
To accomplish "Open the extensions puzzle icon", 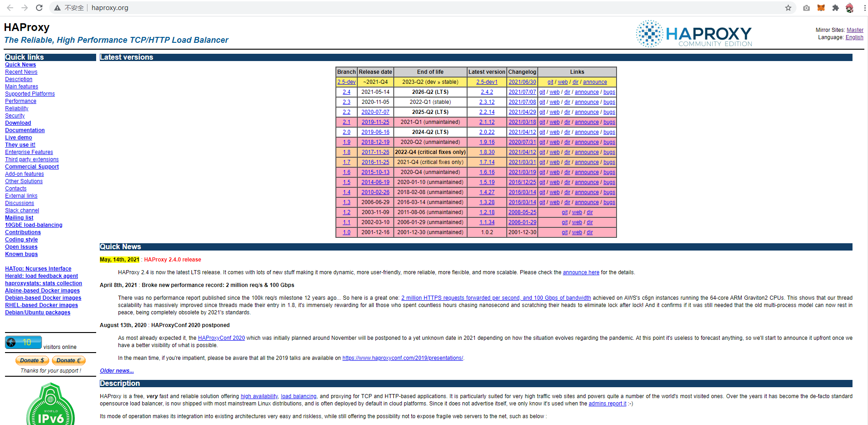I will pyautogui.click(x=835, y=8).
